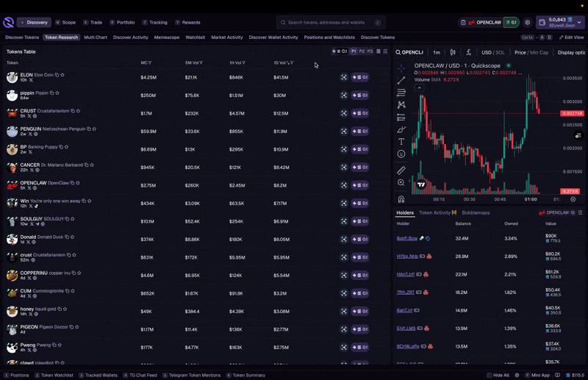Open the Token Watchlist footer panel
This screenshot has width=588, height=380.
(x=54, y=375)
